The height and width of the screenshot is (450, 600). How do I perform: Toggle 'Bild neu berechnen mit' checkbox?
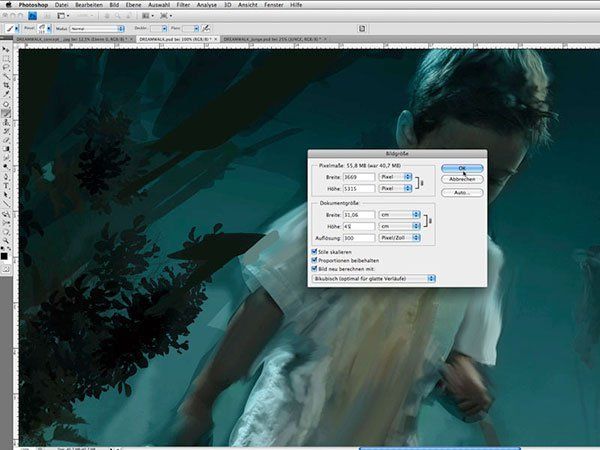[314, 269]
